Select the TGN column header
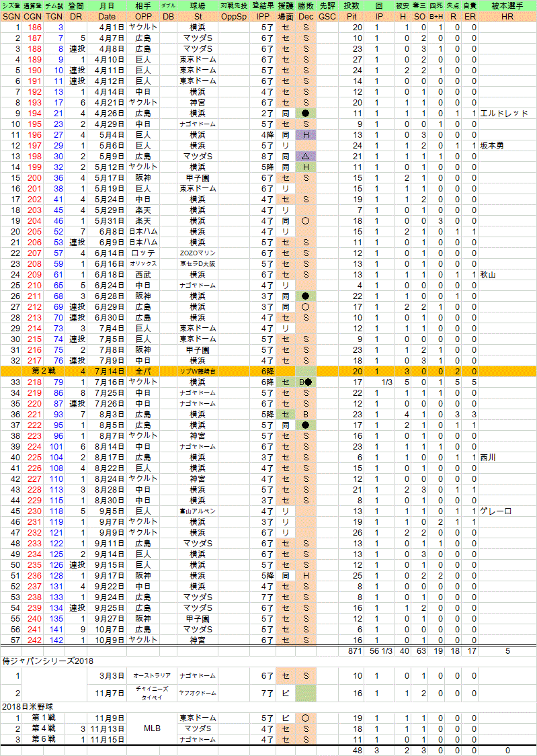Viewport: 537px width, 756px height. [54, 16]
